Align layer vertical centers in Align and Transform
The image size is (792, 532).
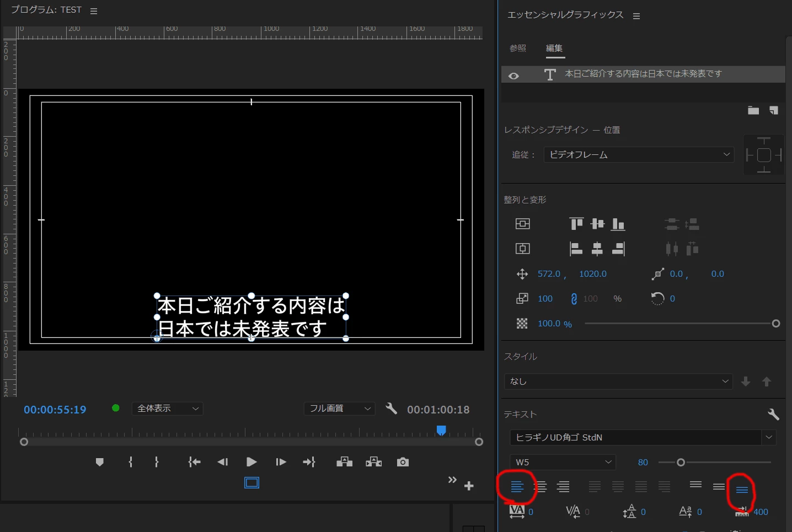pyautogui.click(x=597, y=224)
